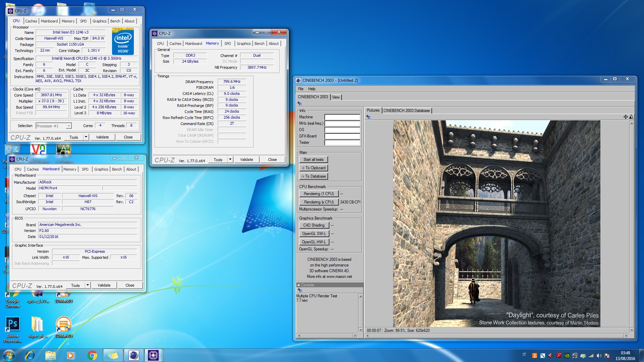This screenshot has width=644, height=362.
Task: Click the blue pin icon in Console panel
Action: (300, 290)
